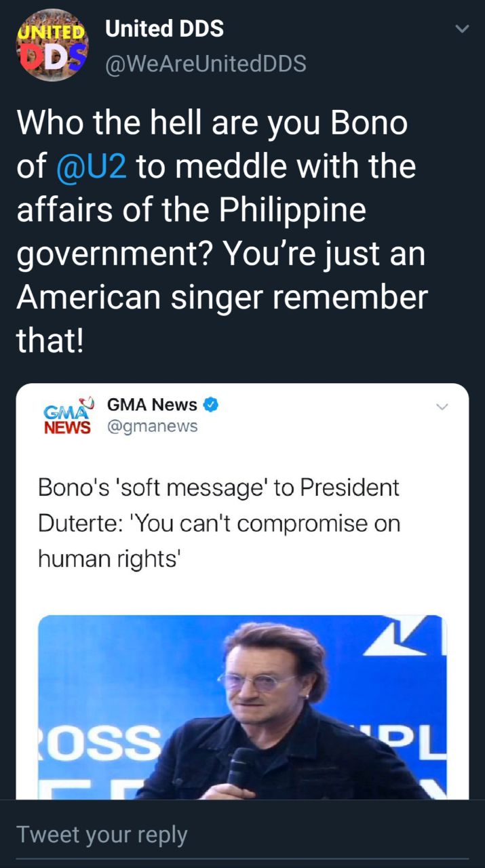485x868 pixels.
Task: Open the @WeAreUnitedDDS handle
Action: [206, 64]
